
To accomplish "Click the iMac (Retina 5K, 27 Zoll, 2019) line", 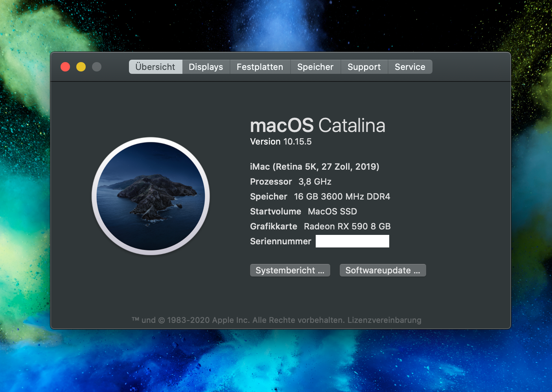I will (x=315, y=167).
